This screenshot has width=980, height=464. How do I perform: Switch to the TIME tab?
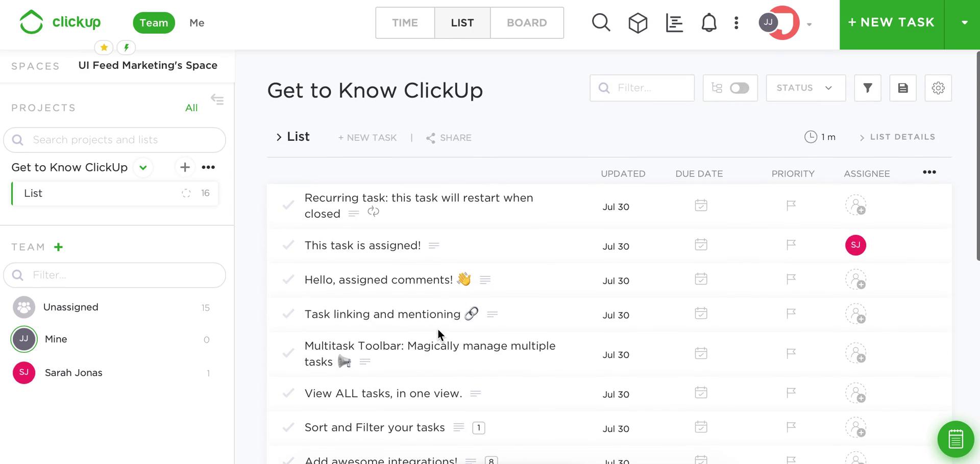pos(405,23)
